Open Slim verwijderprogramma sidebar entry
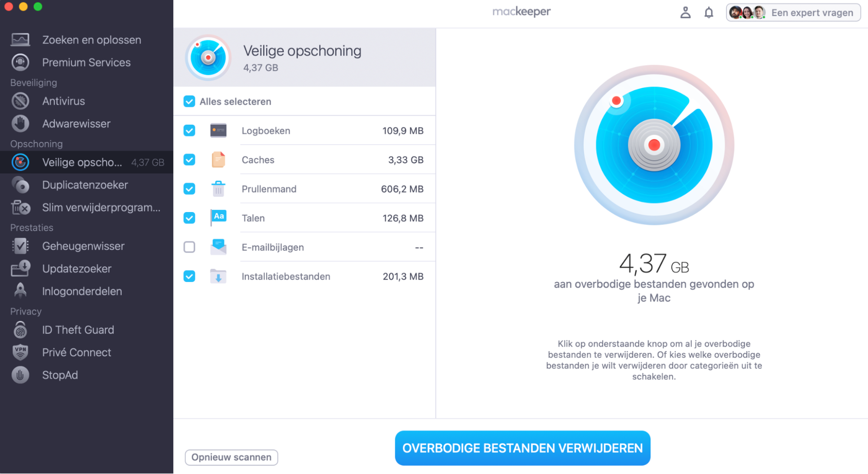Screen dimensions: 868x474 tap(87, 208)
